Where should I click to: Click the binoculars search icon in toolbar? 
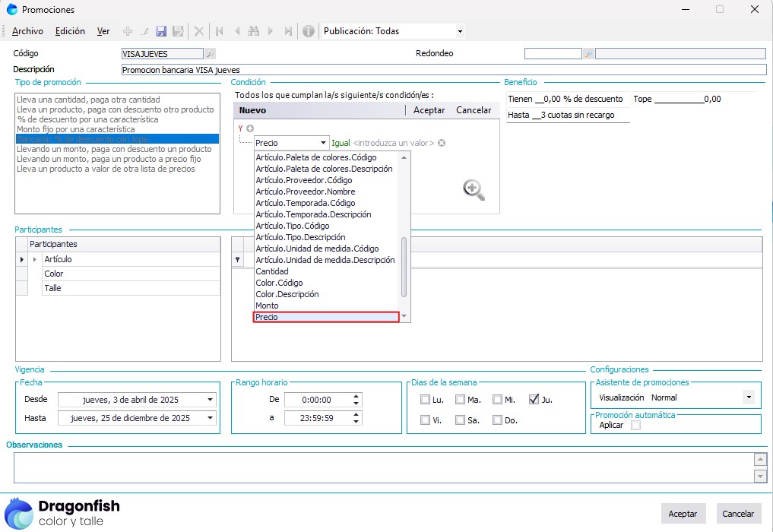click(253, 31)
